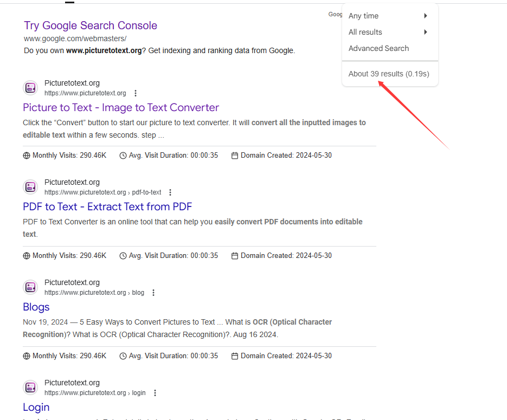Click https://www.picturetotext.org › login URL
This screenshot has width=507, height=420.
pyautogui.click(x=95, y=393)
